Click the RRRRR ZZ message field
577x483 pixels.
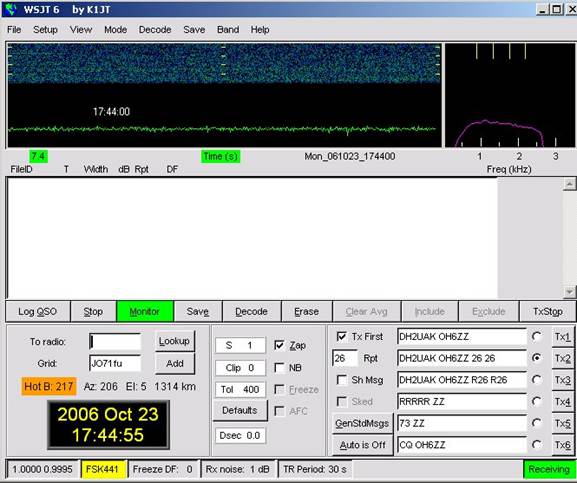(x=462, y=402)
